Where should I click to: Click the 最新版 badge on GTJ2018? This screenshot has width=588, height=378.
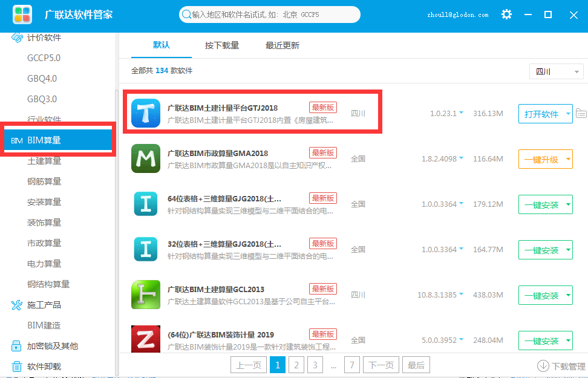click(323, 108)
